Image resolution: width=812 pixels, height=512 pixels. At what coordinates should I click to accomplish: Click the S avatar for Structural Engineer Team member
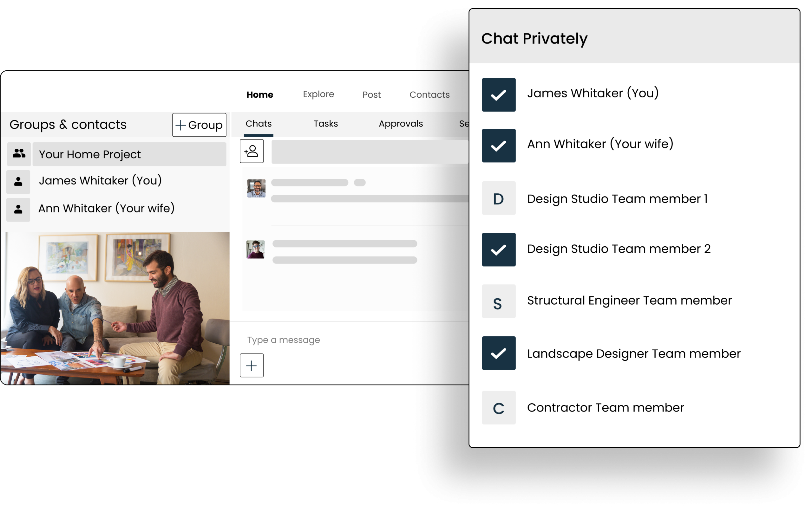click(498, 302)
